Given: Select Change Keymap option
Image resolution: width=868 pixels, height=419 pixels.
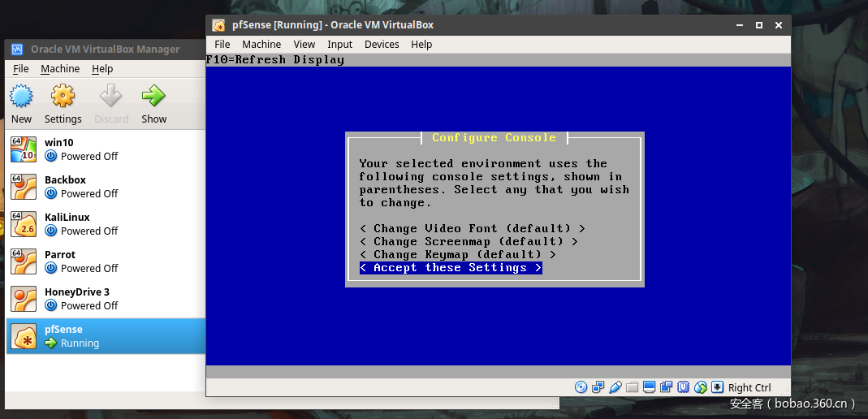Looking at the screenshot, I should click(x=457, y=255).
